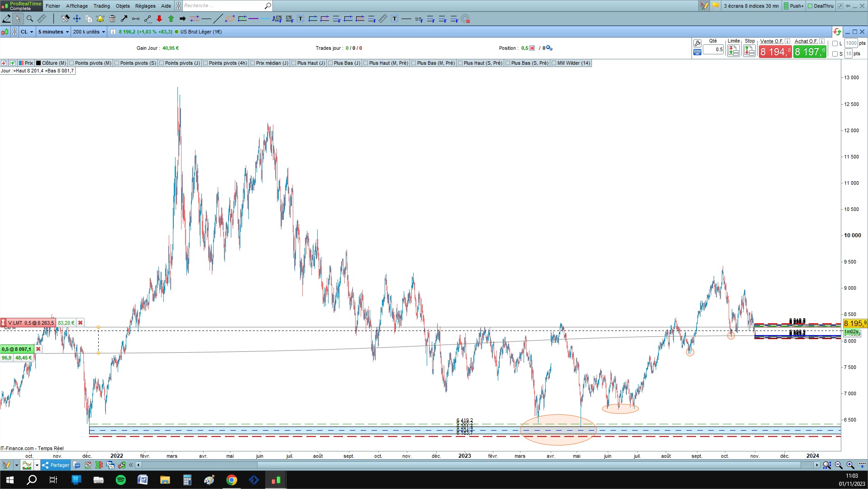Viewport: 868px width, 489px height.
Task: Click the refresh chart icon
Action: [x=837, y=32]
